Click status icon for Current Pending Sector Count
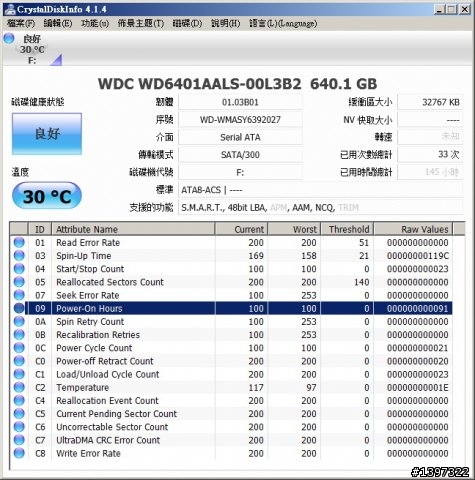Viewport: 475px width, 480px height. click(19, 414)
